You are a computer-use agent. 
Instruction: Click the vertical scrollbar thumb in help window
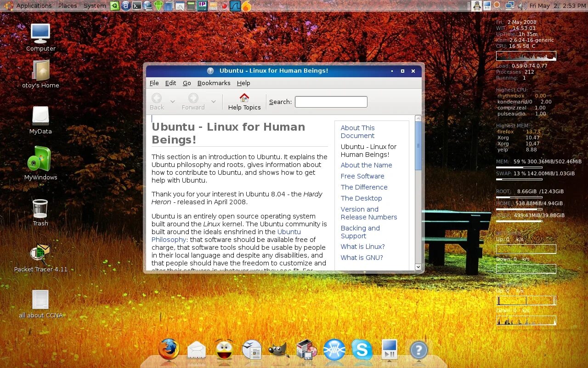click(418, 146)
